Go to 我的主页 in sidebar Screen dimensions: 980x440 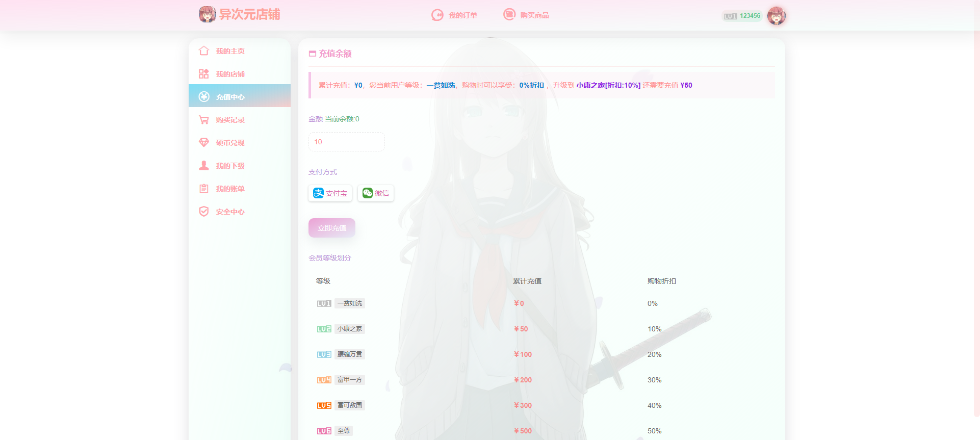[240, 51]
